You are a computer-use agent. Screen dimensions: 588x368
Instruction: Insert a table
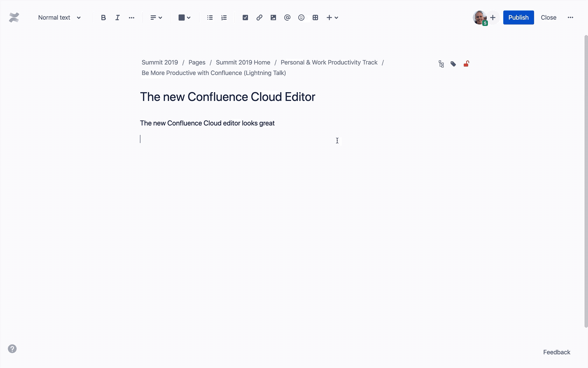tap(315, 18)
